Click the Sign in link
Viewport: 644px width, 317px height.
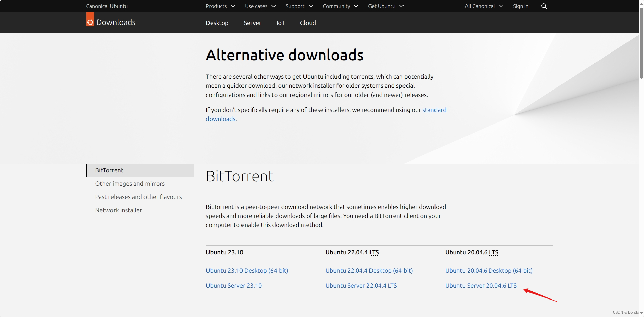pos(521,6)
